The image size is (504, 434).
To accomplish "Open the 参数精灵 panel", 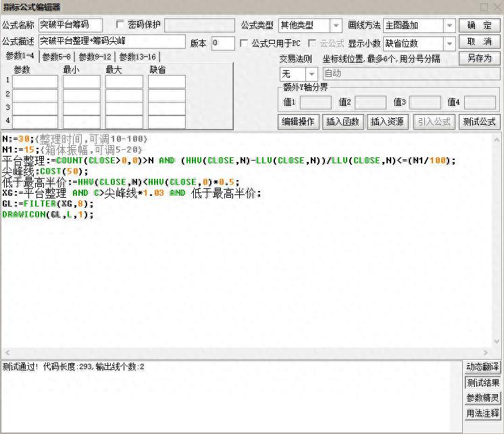I will coord(482,398).
